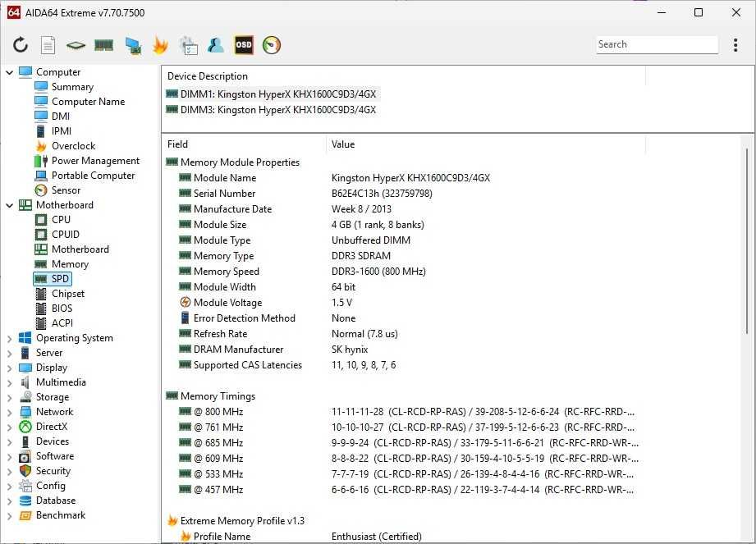Open the Overclock page
This screenshot has width=756, height=544.
click(73, 146)
